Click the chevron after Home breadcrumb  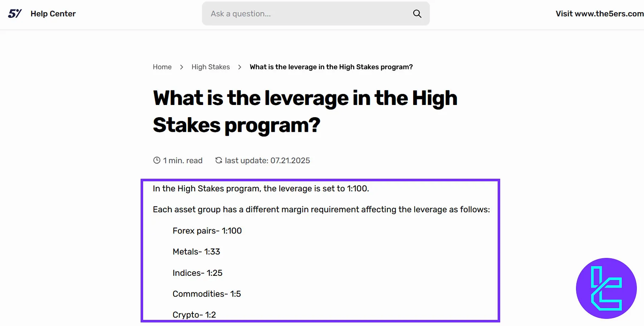pyautogui.click(x=182, y=67)
